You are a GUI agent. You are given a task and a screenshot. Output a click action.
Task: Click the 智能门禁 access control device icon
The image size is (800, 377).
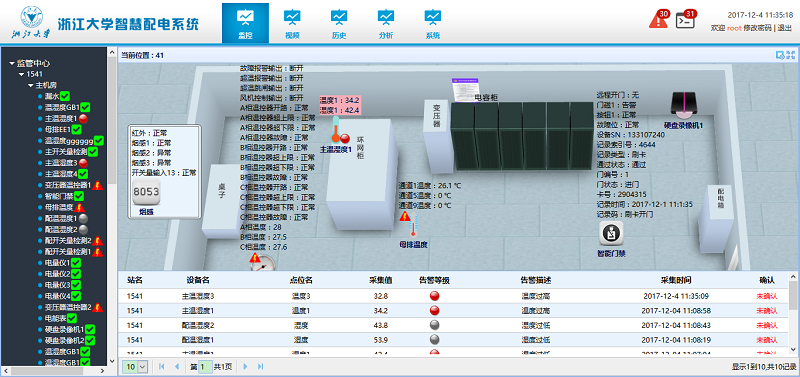pyautogui.click(x=611, y=233)
